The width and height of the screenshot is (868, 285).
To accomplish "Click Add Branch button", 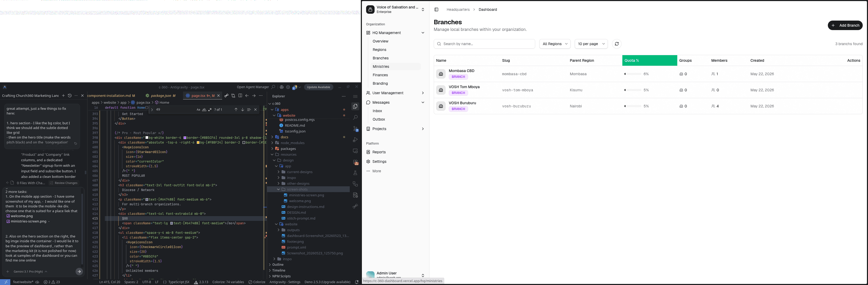I will [x=845, y=25].
